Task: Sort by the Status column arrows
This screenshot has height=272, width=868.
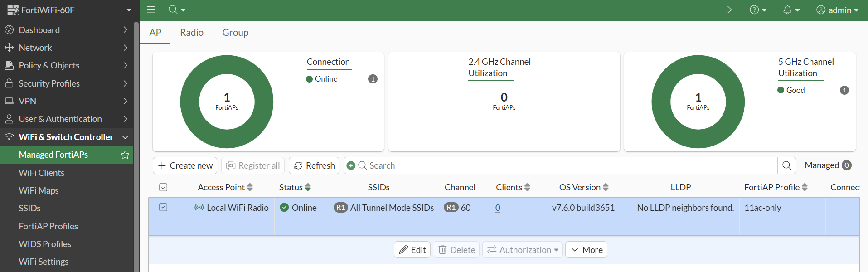Action: [x=308, y=188]
